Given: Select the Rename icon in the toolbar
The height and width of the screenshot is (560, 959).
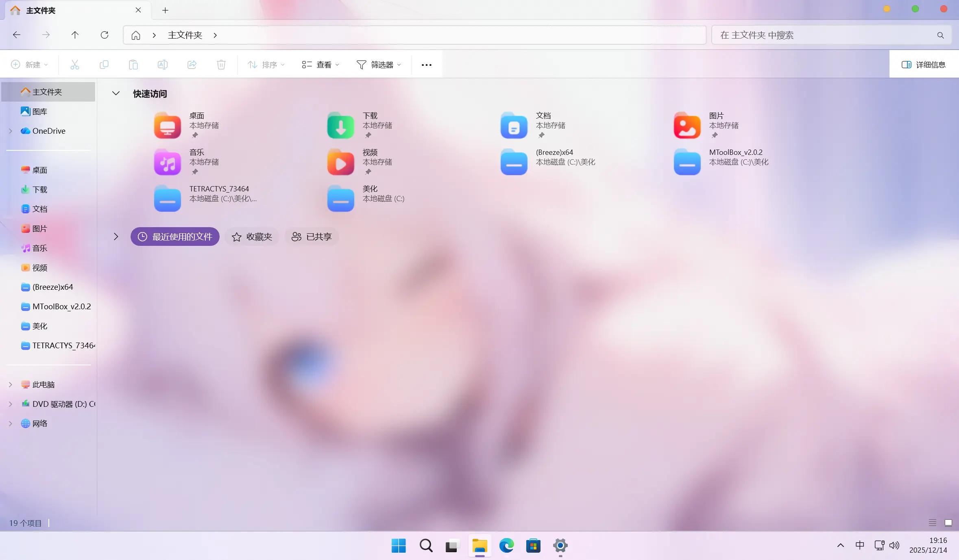Looking at the screenshot, I should 162,64.
